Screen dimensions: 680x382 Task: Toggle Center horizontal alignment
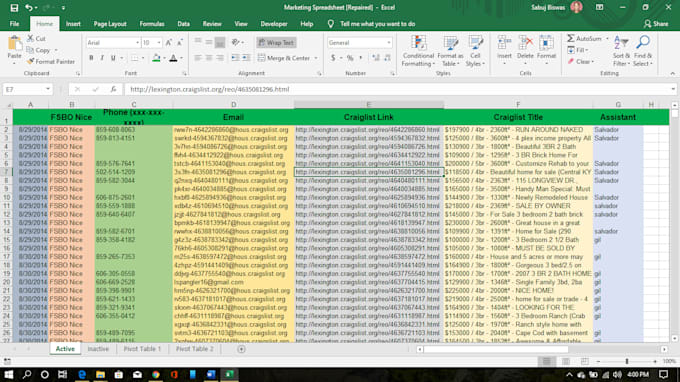[209, 58]
